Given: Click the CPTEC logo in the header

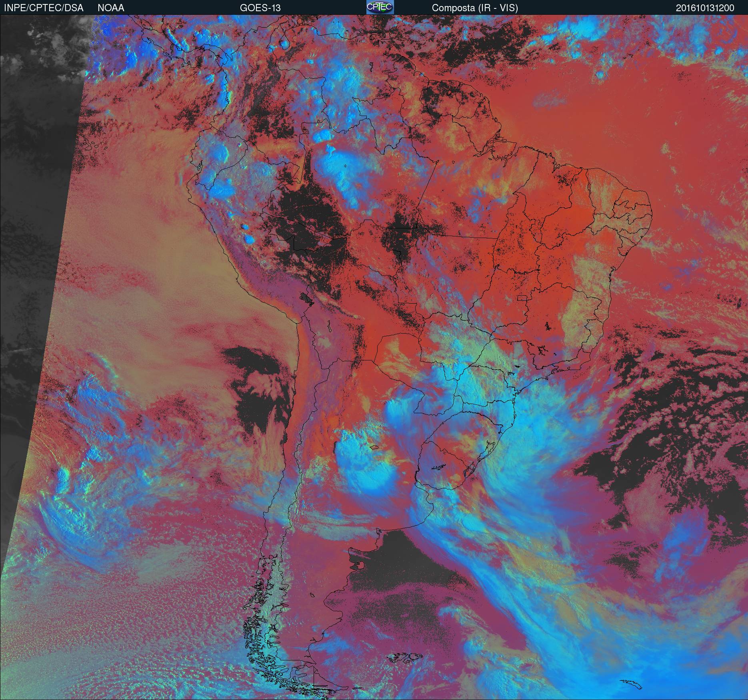Looking at the screenshot, I should click(380, 7).
